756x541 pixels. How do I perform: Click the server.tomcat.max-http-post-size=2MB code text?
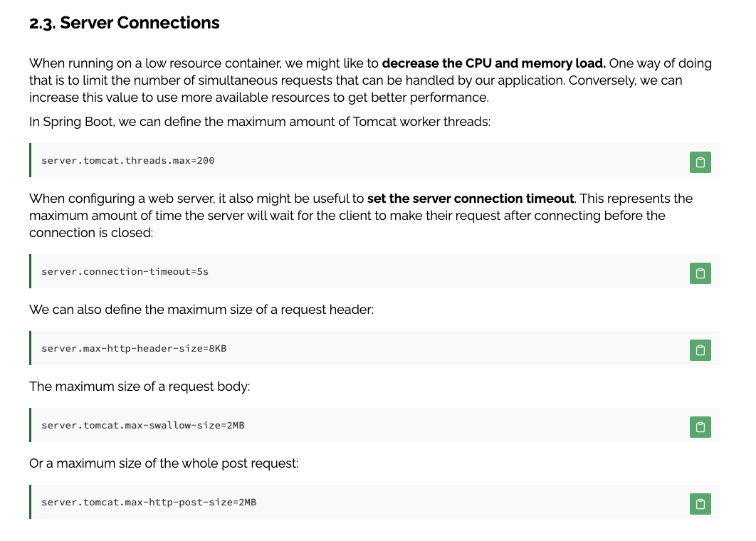click(149, 503)
